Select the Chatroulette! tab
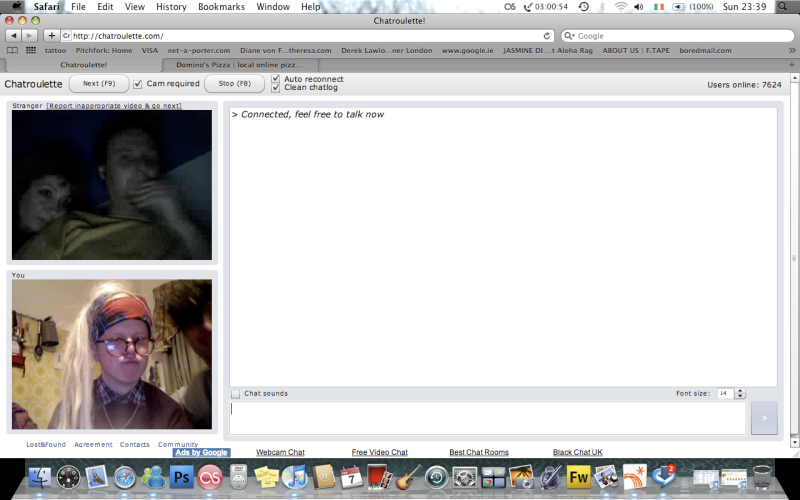 pyautogui.click(x=83, y=65)
